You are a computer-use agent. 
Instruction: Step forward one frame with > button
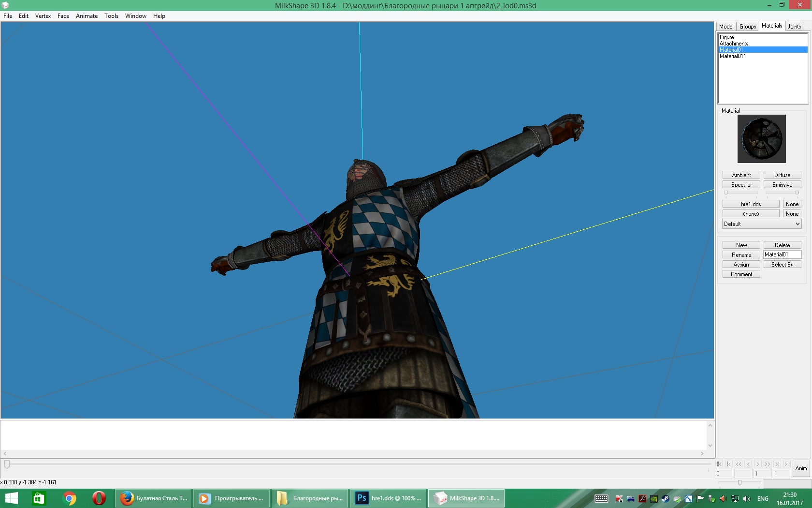pos(758,464)
